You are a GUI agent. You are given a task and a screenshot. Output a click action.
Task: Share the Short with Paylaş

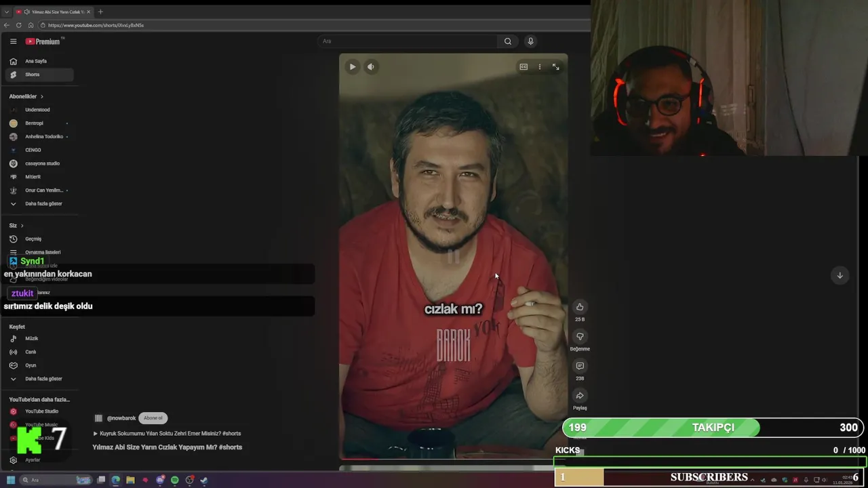580,396
